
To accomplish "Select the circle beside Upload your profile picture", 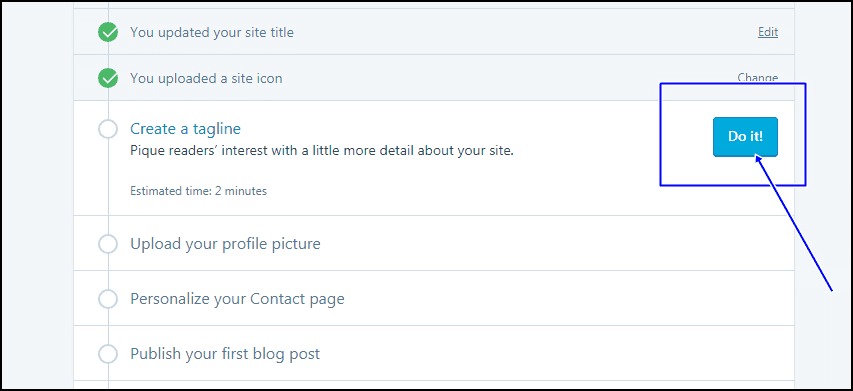I will tap(108, 244).
